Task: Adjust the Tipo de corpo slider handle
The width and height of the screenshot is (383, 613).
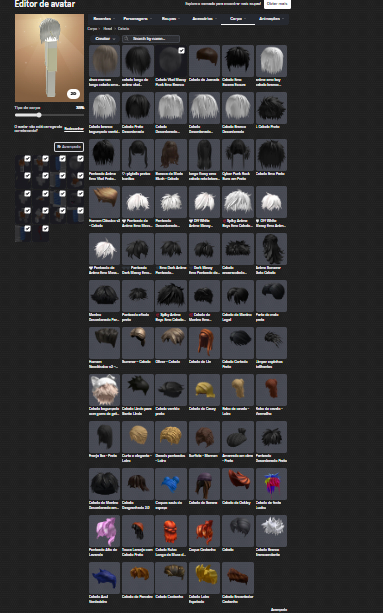Action: click(x=39, y=115)
